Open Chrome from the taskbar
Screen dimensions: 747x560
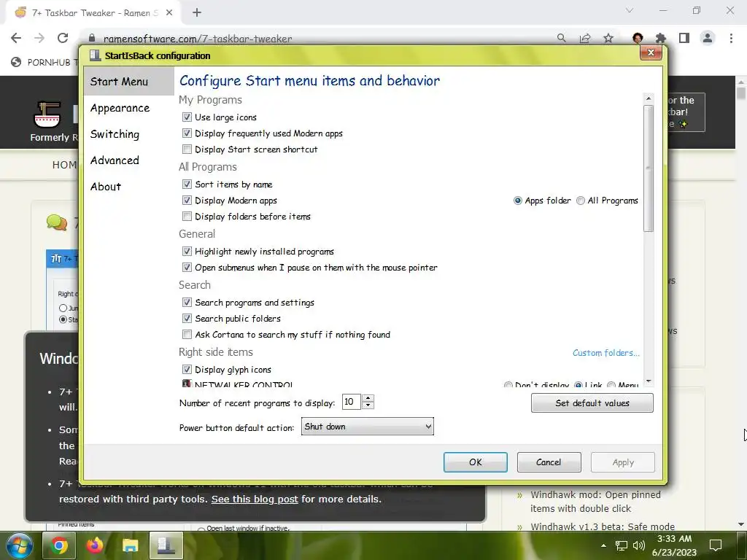pos(59,545)
